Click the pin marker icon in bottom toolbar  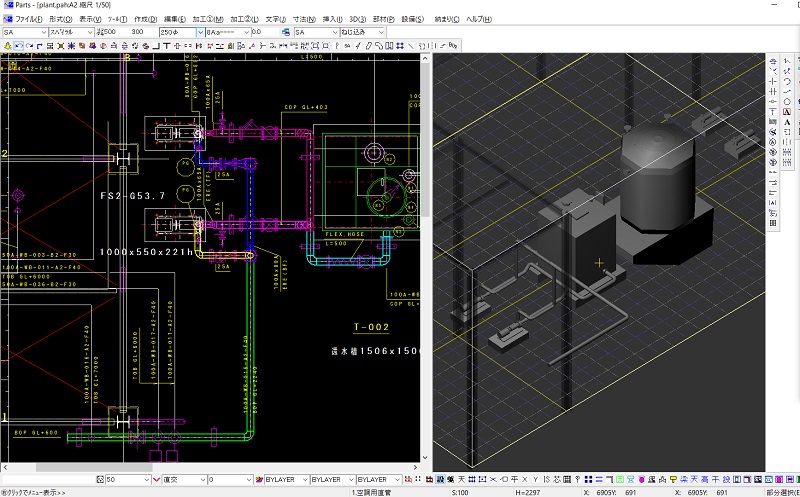coord(578,480)
